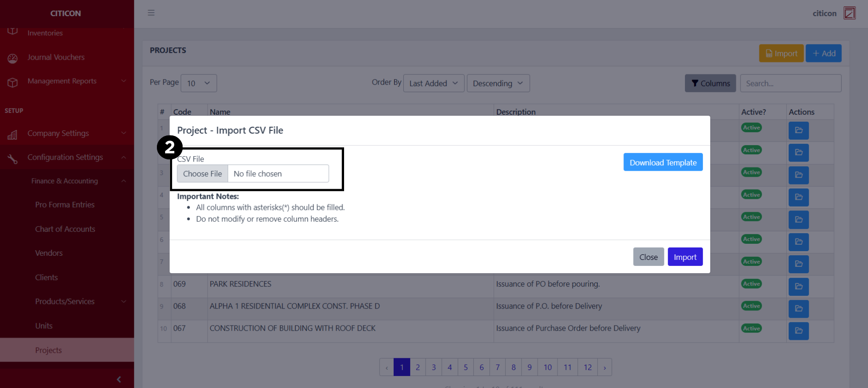
Task: Select Vendors in the sidebar
Action: pyautogui.click(x=49, y=253)
